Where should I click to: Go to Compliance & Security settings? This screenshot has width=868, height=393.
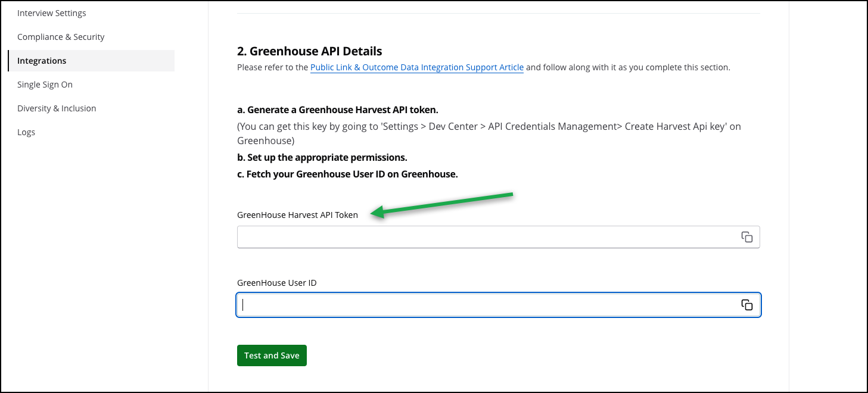pyautogui.click(x=61, y=37)
